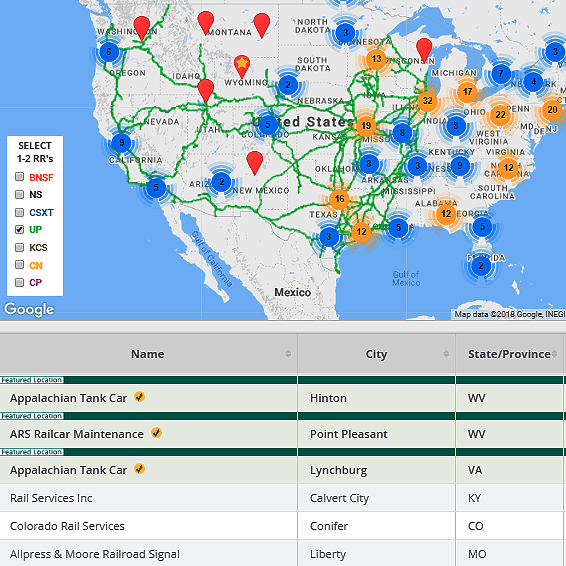The image size is (566, 566).
Task: Open the cluster of 5 in Southern California
Action: [x=156, y=188]
